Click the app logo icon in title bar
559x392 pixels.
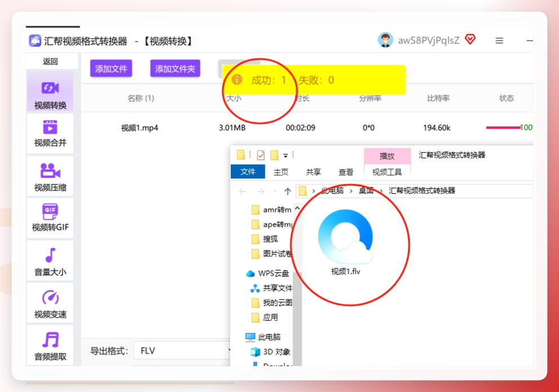(35, 41)
